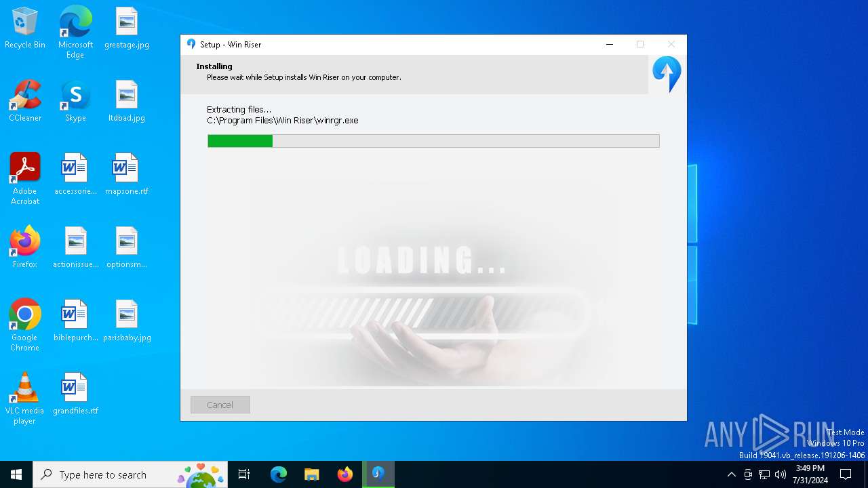Viewport: 868px width, 488px height.
Task: Click the winrgr.exe file path text
Action: [283, 121]
